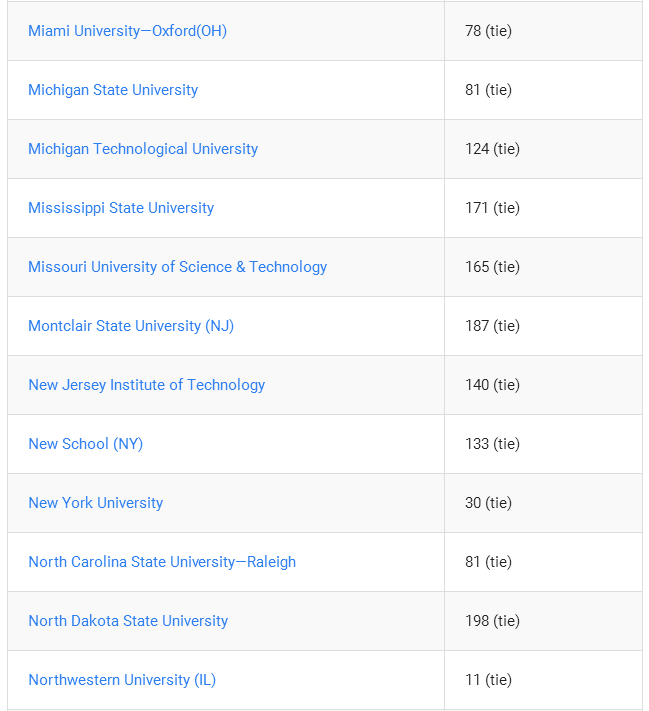Visit the Mississippi State University link

[121, 208]
